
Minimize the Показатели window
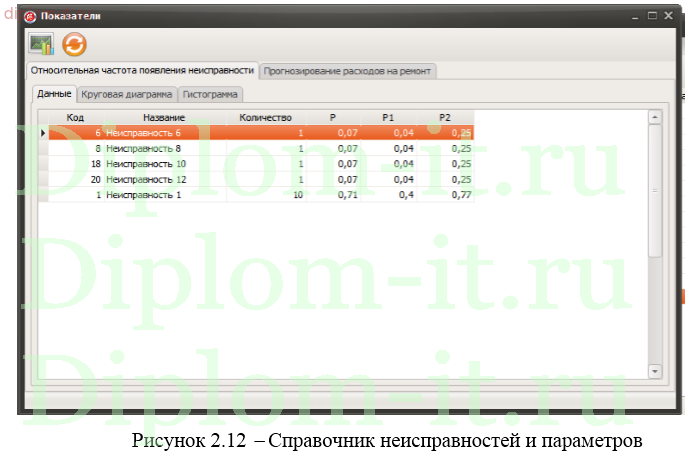click(635, 17)
